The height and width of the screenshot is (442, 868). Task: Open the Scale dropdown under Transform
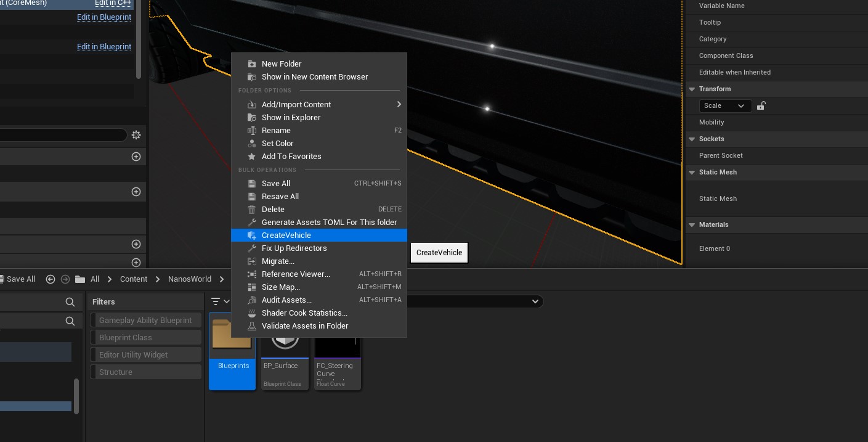click(x=724, y=106)
